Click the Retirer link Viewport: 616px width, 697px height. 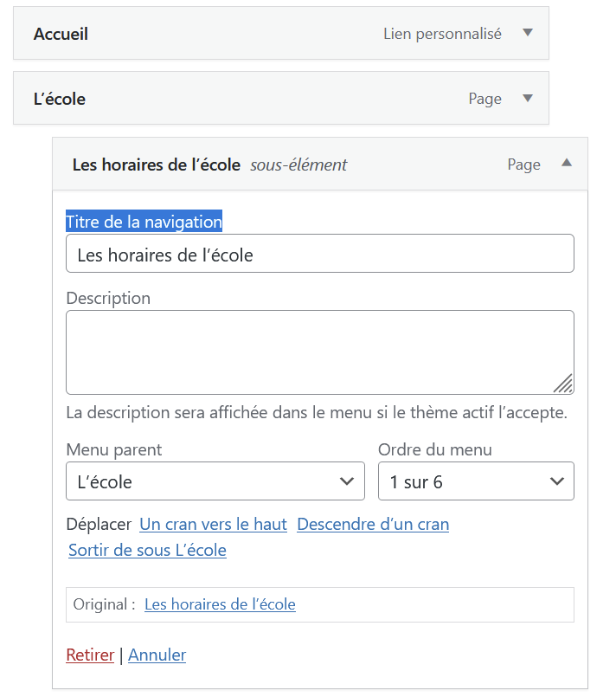(90, 655)
